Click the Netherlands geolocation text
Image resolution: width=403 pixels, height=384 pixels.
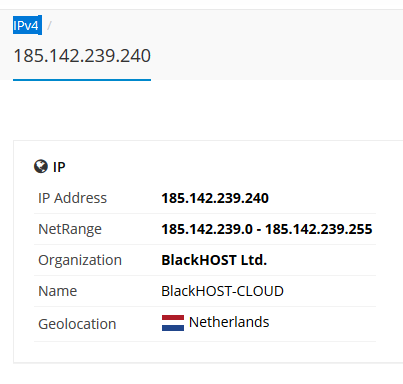pyautogui.click(x=229, y=322)
